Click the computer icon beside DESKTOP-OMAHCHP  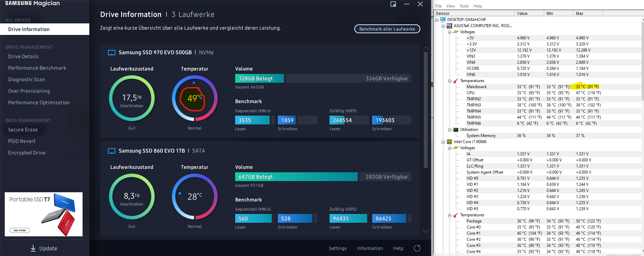click(x=443, y=20)
